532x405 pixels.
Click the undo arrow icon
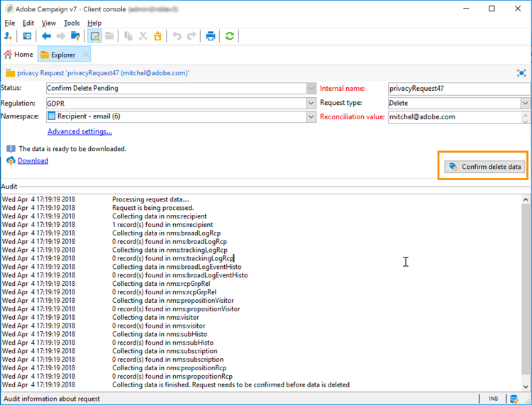click(177, 36)
